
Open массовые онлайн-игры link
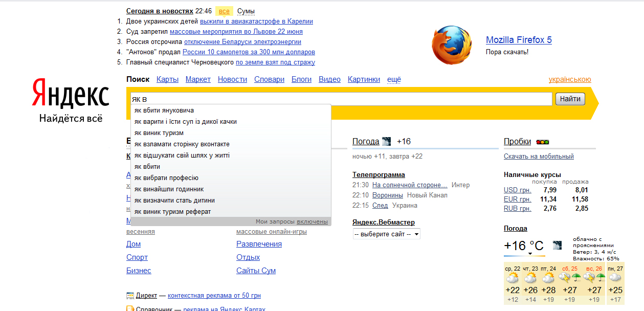(x=272, y=232)
